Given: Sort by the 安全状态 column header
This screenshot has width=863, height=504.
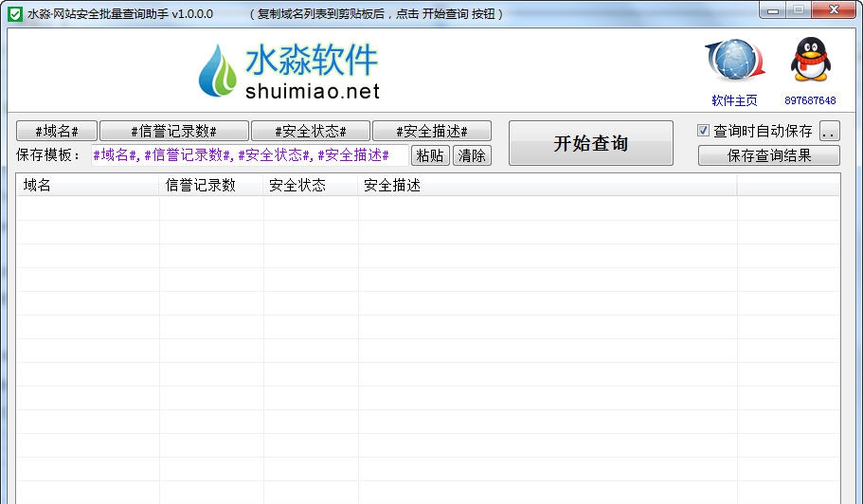Looking at the screenshot, I should click(x=311, y=186).
